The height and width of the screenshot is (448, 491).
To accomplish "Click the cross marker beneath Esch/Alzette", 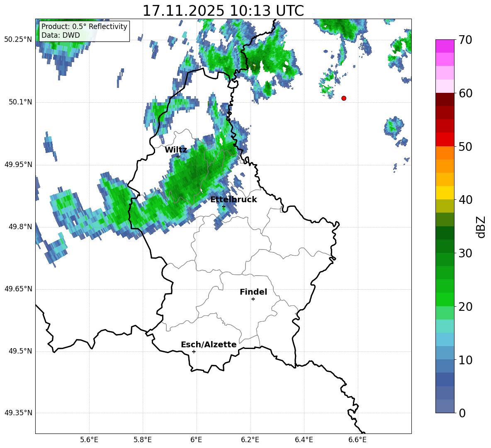I will coord(194,351).
